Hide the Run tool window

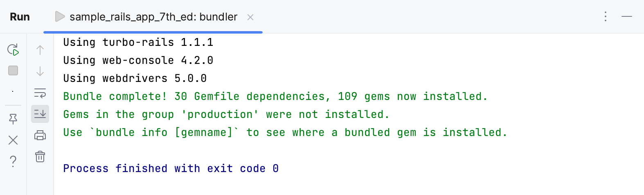tap(627, 16)
